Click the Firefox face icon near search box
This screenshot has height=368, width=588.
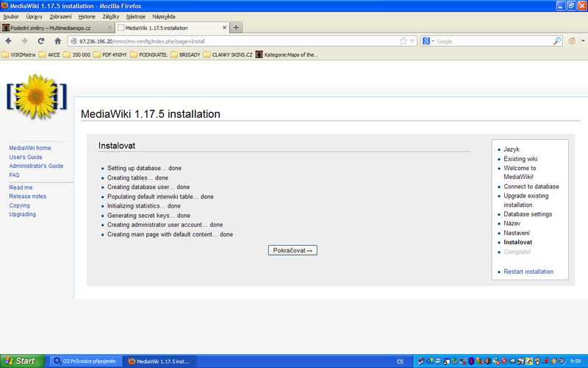[x=572, y=41]
